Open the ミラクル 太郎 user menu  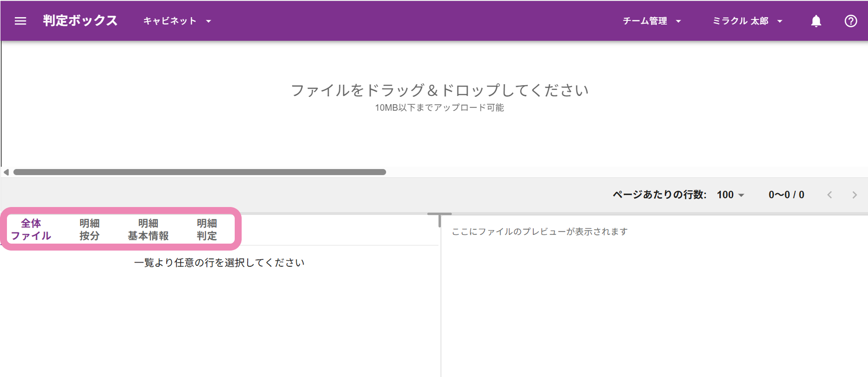coord(747,21)
